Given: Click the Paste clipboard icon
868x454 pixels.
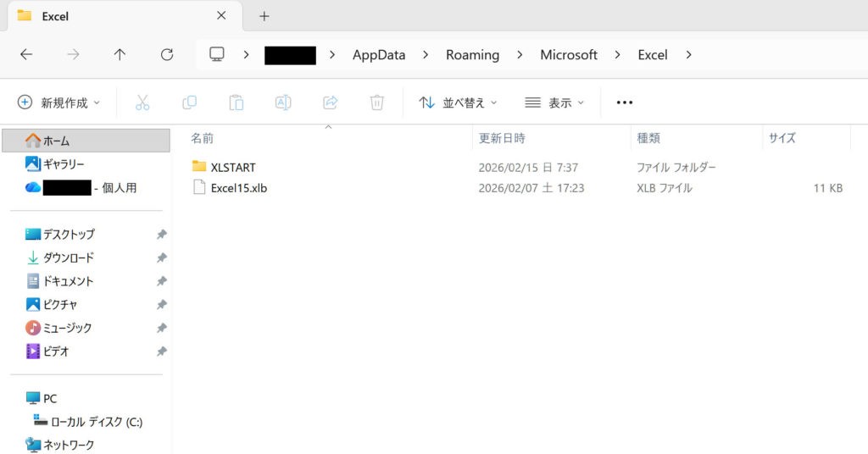Looking at the screenshot, I should 236,102.
